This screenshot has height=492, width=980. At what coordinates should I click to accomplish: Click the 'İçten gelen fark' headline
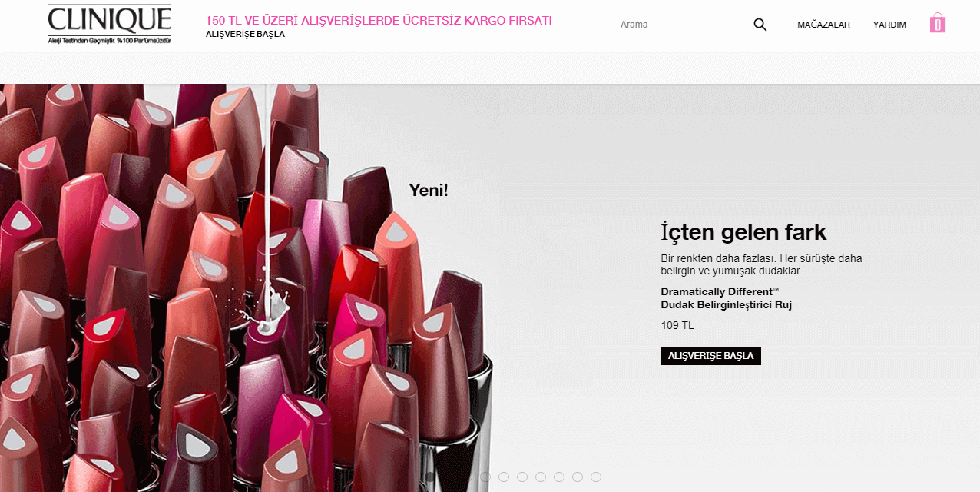coord(743,232)
